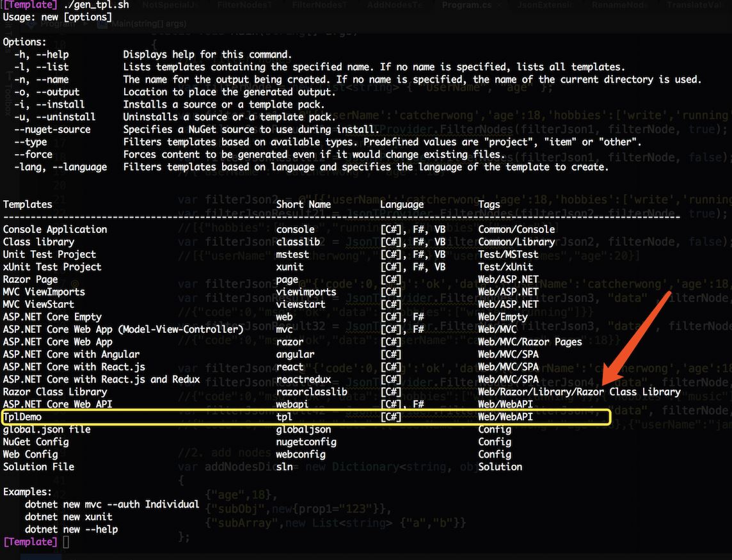The width and height of the screenshot is (732, 560).
Task: Click the 'dotnet new mvc --auth Individual' example
Action: [112, 504]
